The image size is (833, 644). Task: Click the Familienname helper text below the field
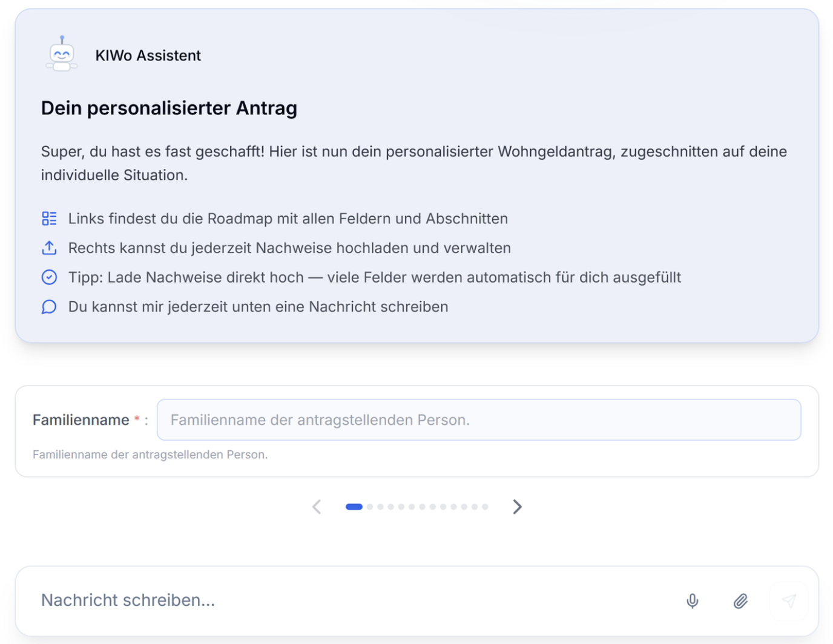pos(150,455)
